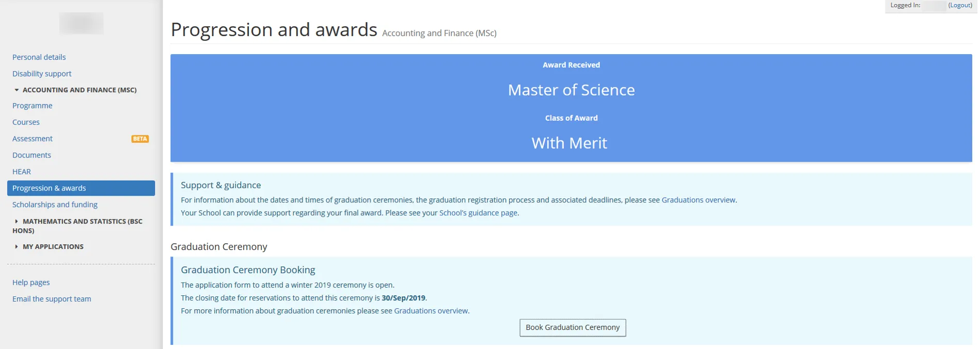
Task: Select Progression & awards menu item
Action: tap(49, 188)
